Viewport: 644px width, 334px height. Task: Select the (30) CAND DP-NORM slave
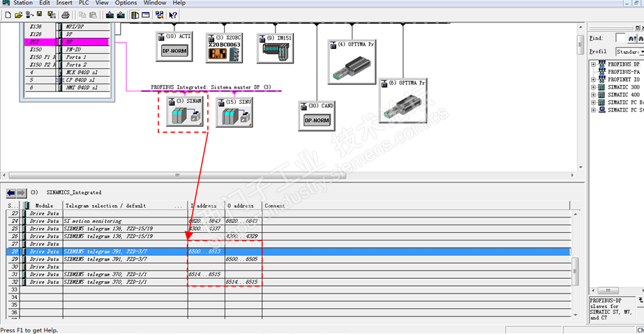(x=317, y=116)
